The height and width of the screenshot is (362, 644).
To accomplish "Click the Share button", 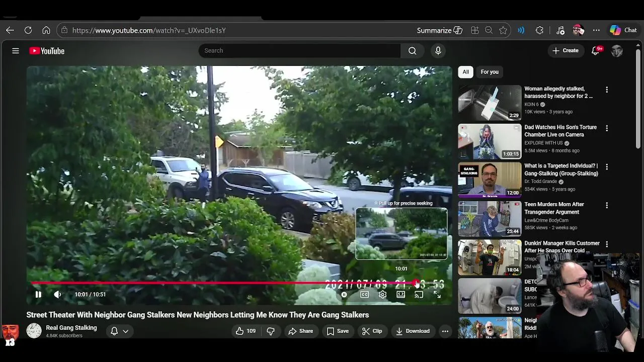I will click(301, 331).
